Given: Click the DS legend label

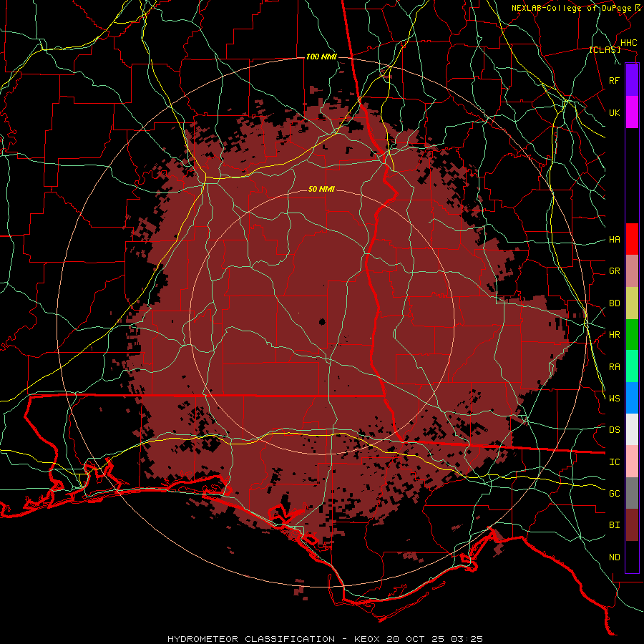Looking at the screenshot, I should [x=615, y=430].
